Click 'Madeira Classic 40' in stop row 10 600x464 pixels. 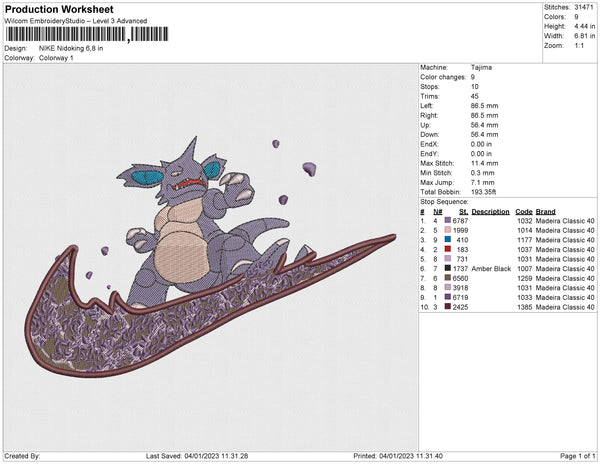565,307
